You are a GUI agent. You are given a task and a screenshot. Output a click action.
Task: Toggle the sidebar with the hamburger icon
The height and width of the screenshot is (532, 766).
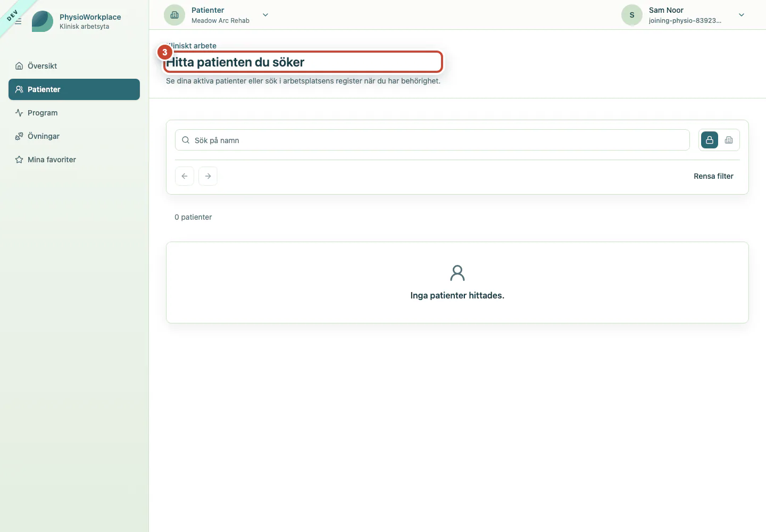(18, 21)
